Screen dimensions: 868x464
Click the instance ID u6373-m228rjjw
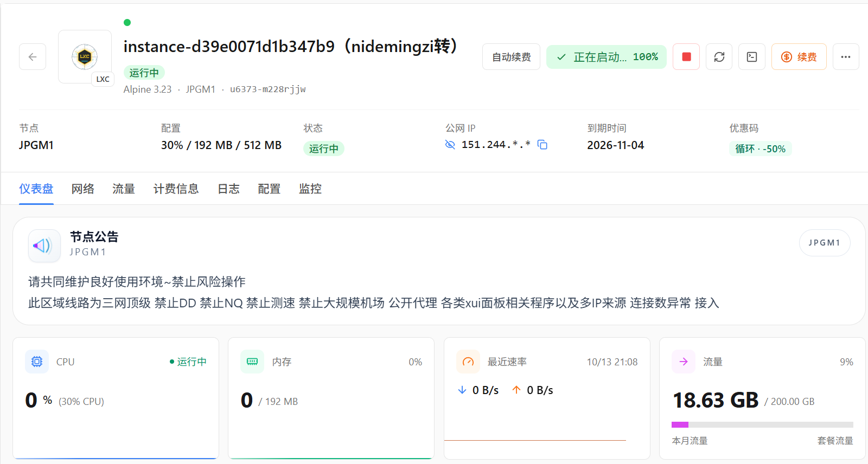tap(268, 89)
